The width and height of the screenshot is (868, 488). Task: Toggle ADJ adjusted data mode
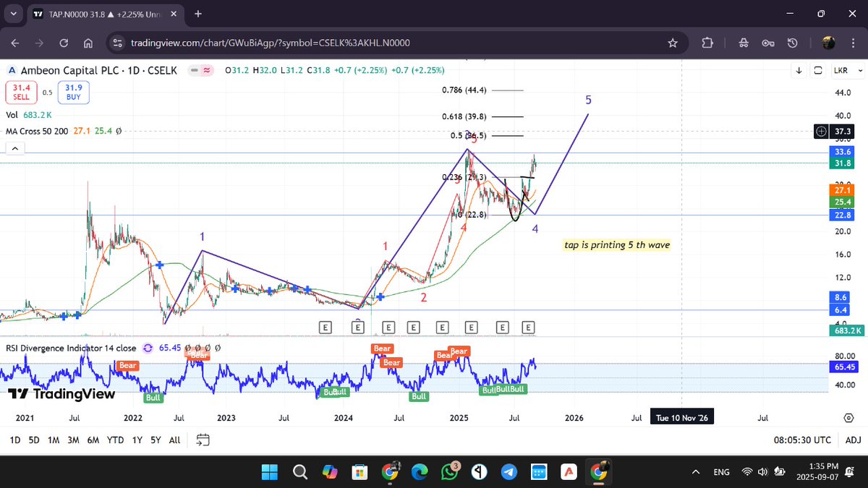853,440
